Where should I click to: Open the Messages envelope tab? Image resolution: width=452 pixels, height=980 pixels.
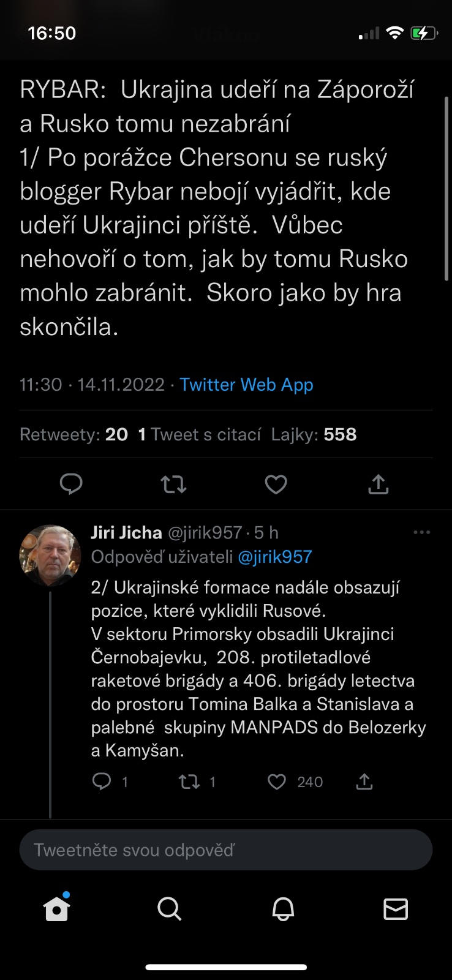click(x=396, y=909)
